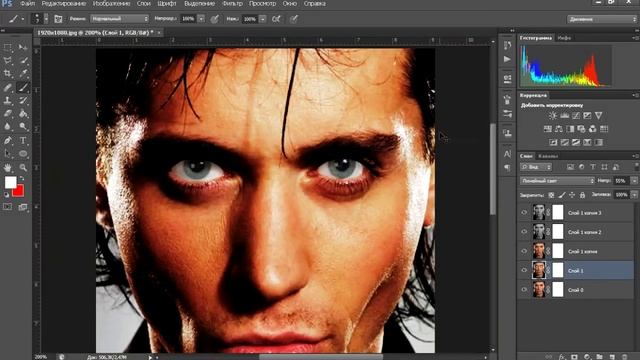Select the 'Слой 1 копия 2' layer

[576, 232]
